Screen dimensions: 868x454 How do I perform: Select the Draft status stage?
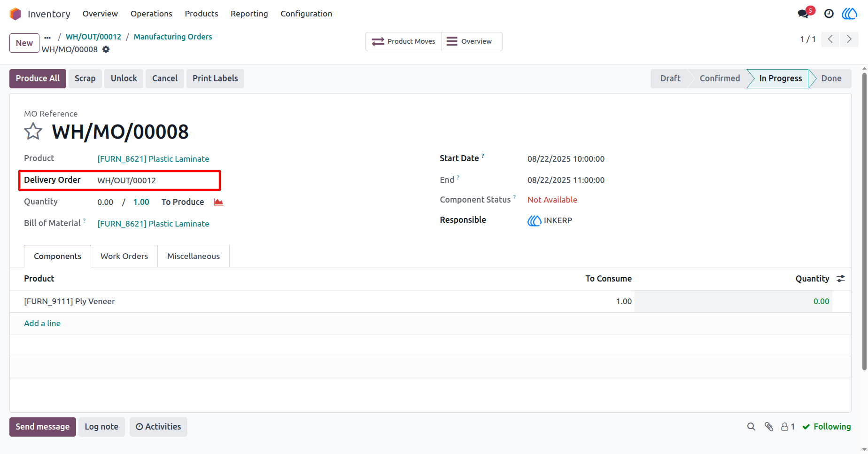point(670,78)
